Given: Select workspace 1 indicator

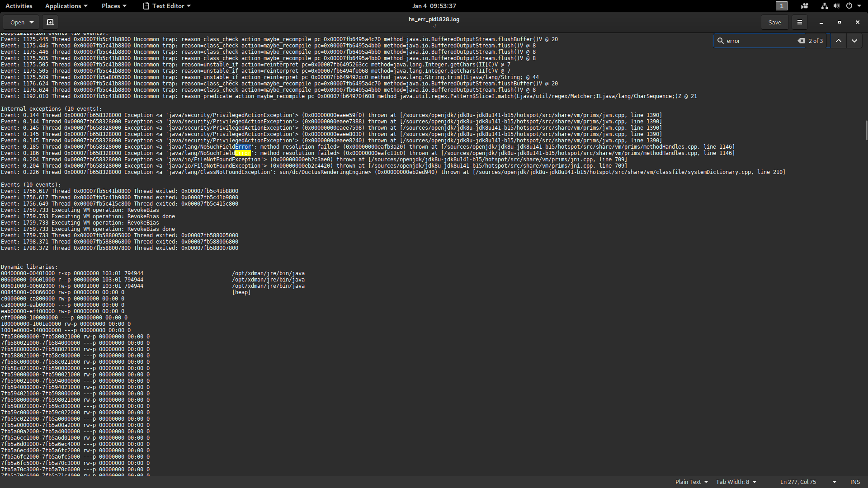Looking at the screenshot, I should point(781,6).
